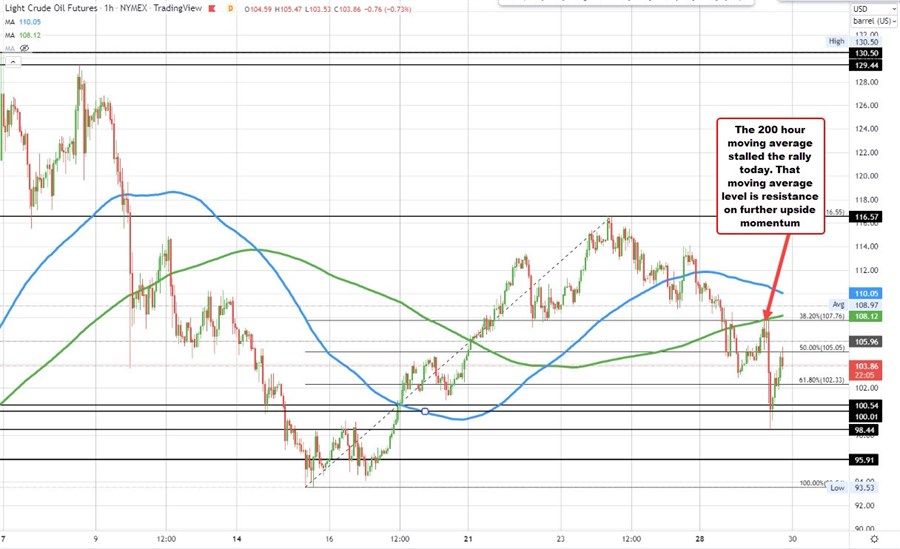Screen dimensions: 900x549
Task: Click the red flag icon beside TradingView title
Action: [211, 9]
